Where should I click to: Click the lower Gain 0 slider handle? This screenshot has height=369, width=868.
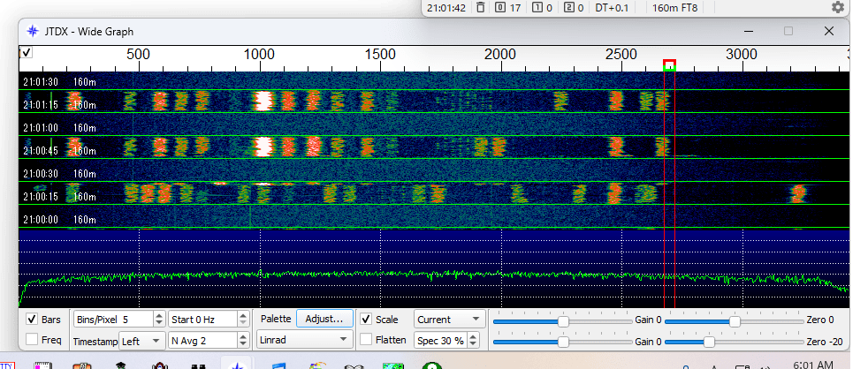point(564,343)
